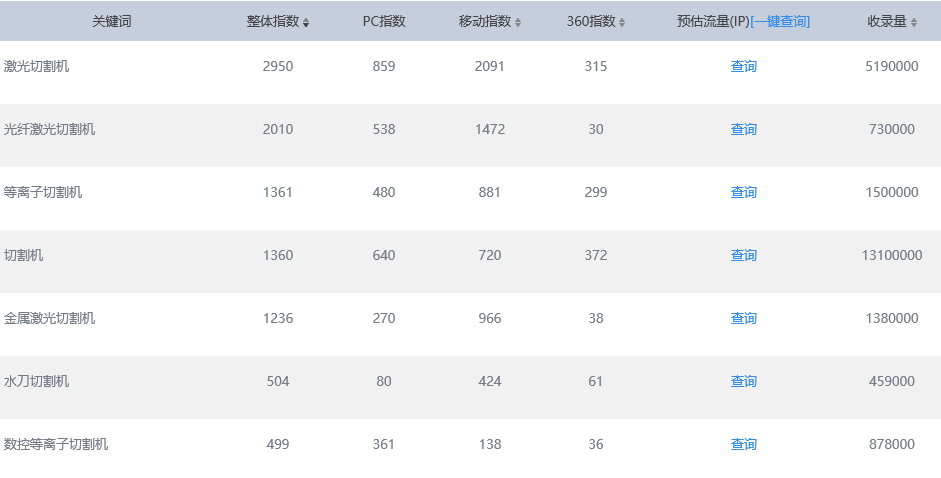The image size is (941, 478).
Task: Click 查询 for 光纤激光切割机 row
Action: (744, 129)
